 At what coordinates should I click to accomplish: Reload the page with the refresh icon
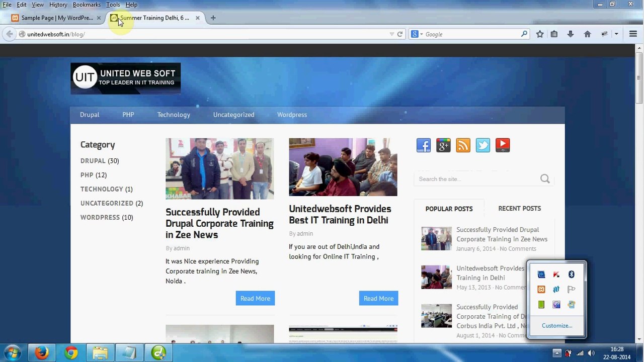(400, 34)
